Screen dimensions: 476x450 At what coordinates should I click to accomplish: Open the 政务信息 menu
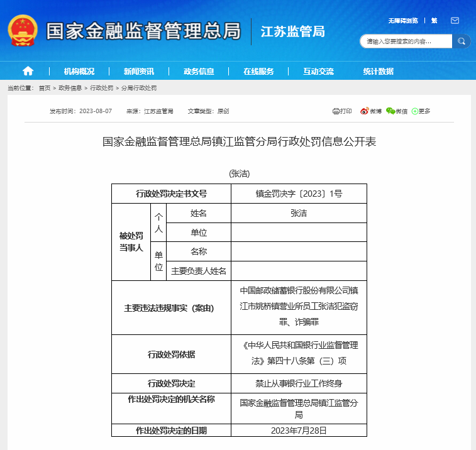point(199,71)
